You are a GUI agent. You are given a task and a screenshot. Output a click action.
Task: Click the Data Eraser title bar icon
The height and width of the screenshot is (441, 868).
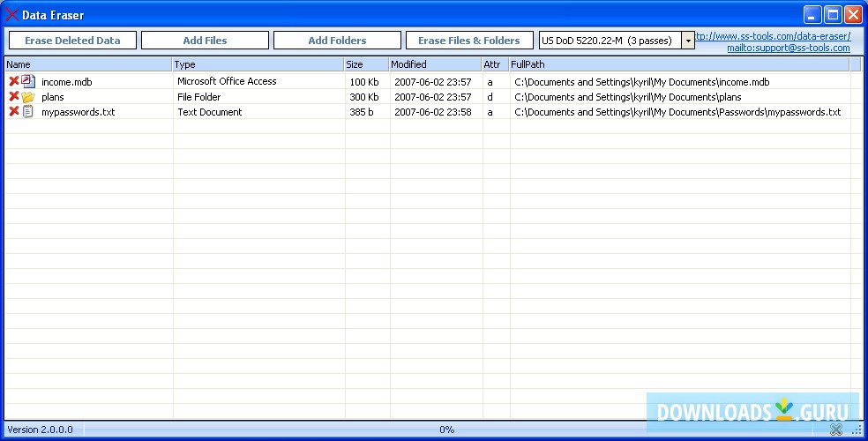(11, 15)
